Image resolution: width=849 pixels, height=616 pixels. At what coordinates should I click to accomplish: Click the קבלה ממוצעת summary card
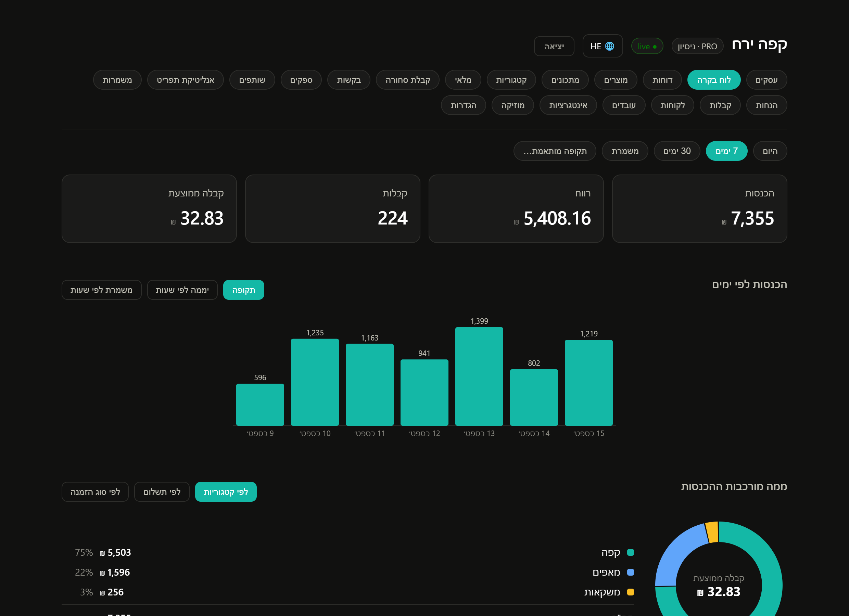[x=149, y=209]
